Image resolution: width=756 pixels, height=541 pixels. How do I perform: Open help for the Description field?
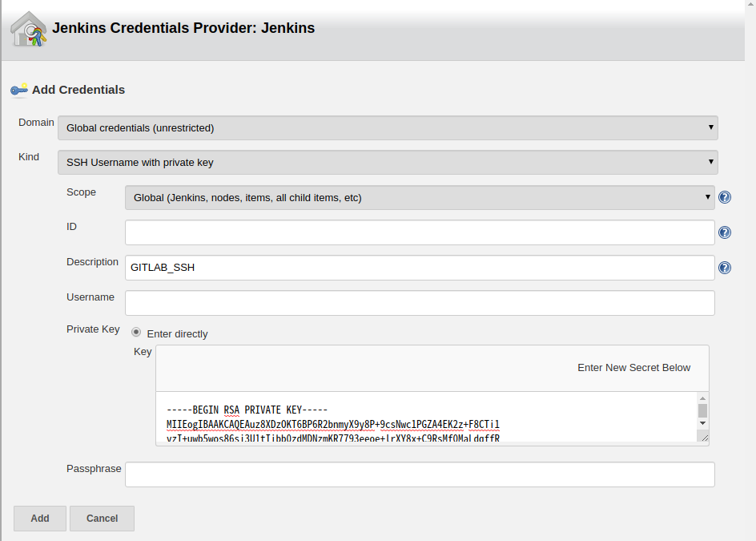[x=725, y=268]
